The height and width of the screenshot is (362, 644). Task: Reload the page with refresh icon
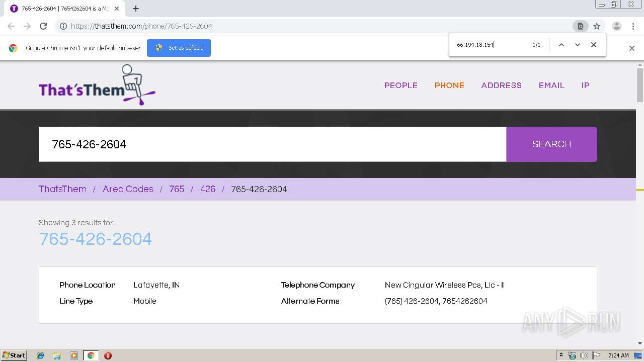[x=43, y=26]
